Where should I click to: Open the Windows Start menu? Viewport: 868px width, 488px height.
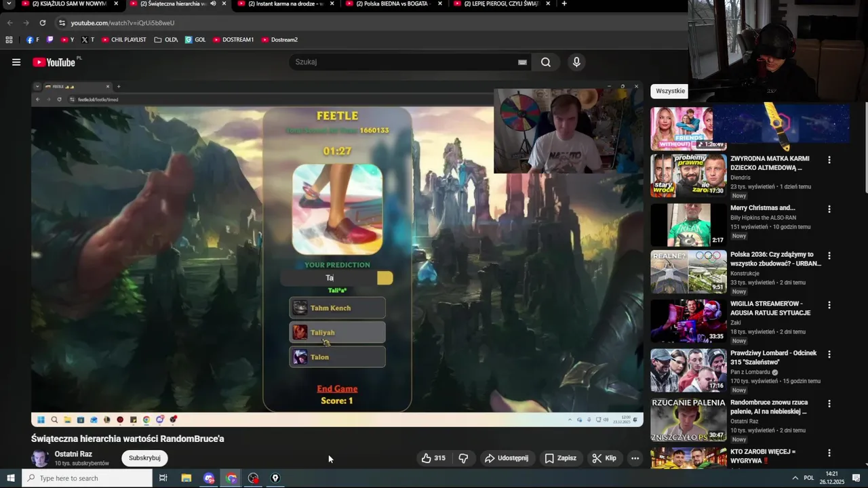(x=11, y=479)
